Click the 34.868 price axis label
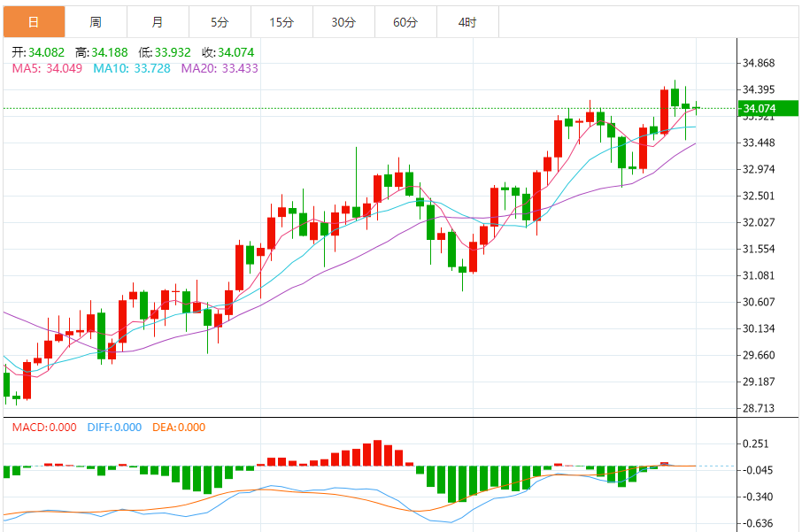Image resolution: width=802 pixels, height=532 pixels. pyautogui.click(x=759, y=63)
